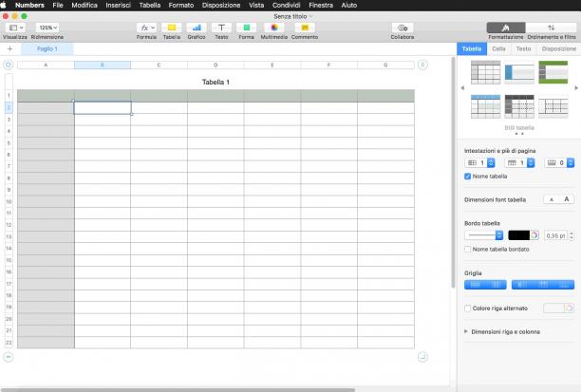Open Ordinamento e filtro panel
581x392 pixels.
pyautogui.click(x=552, y=28)
